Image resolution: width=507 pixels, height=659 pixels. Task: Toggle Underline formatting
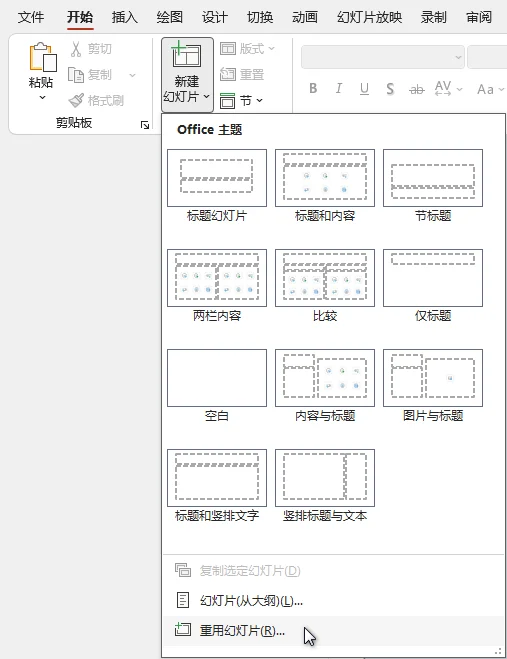pyautogui.click(x=364, y=89)
